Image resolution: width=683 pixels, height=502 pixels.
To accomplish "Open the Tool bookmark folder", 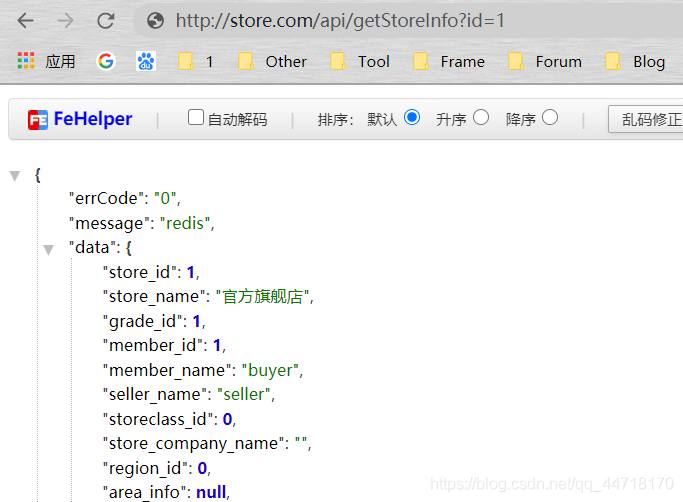I will [359, 61].
